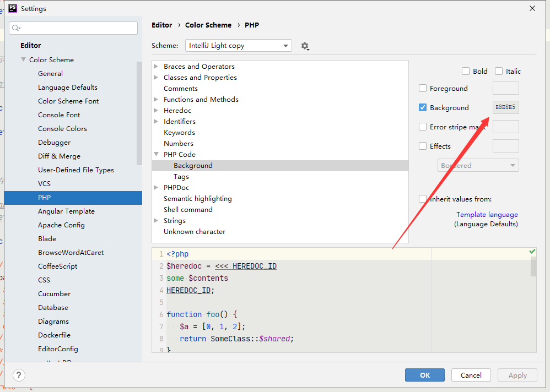The image size is (550, 392).
Task: Enable the Italic checkbox
Action: [x=498, y=71]
